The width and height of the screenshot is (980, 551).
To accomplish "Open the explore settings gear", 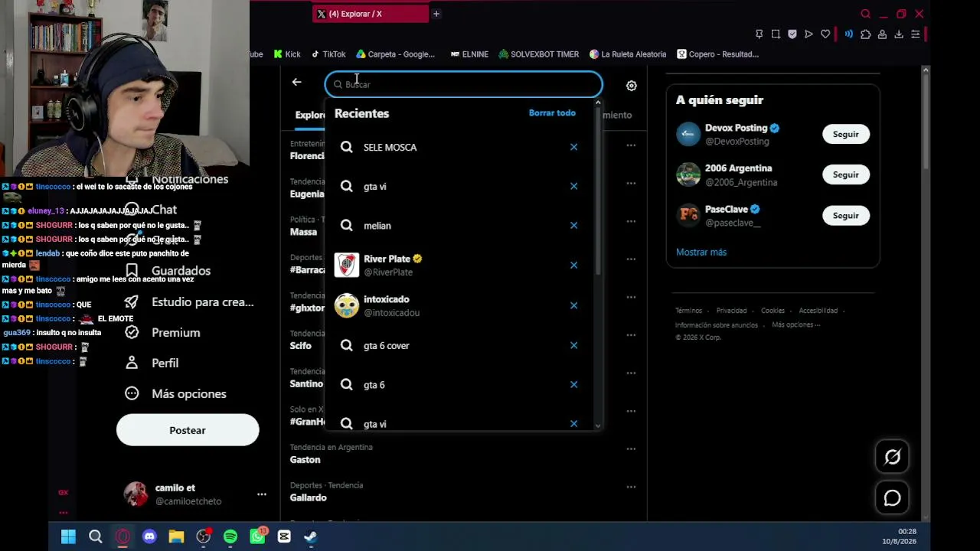I will click(631, 86).
